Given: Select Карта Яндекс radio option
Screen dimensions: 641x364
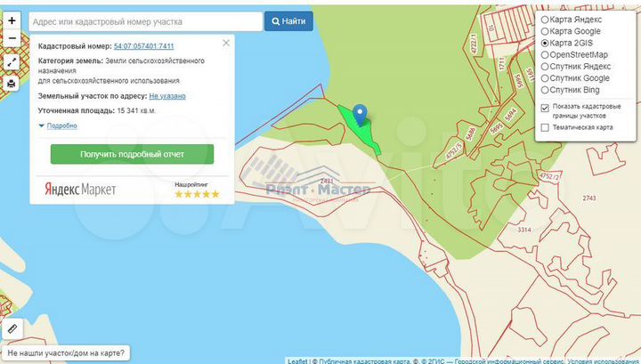Looking at the screenshot, I should (545, 20).
